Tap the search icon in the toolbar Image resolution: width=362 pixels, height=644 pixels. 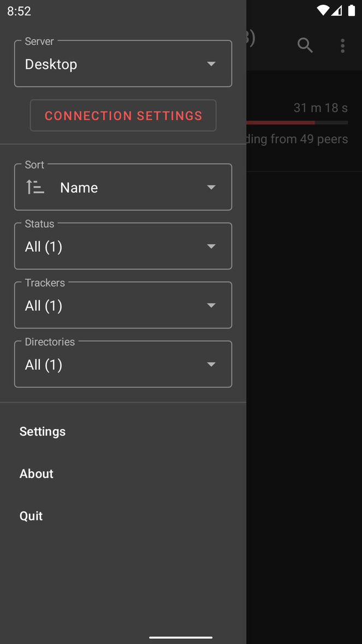[305, 45]
